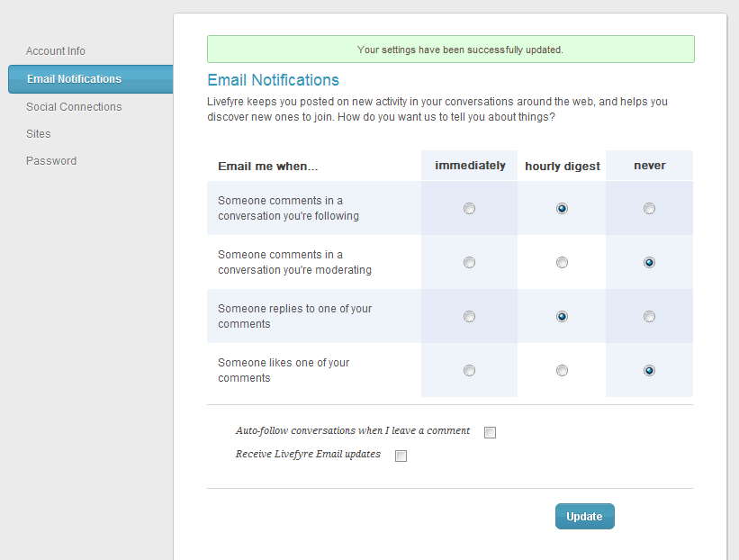739x560 pixels.
Task: Set moderating conversation comments to immediately
Action: (x=469, y=263)
